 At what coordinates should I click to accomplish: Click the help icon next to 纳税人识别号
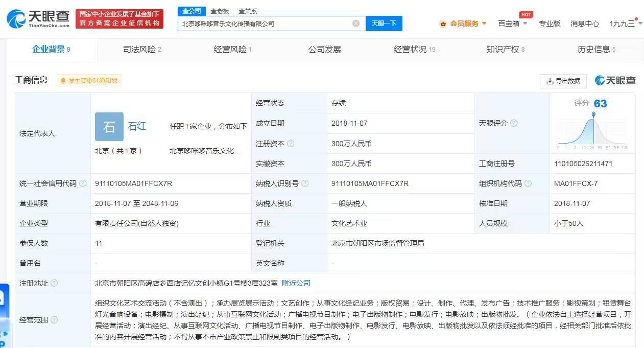(305, 183)
